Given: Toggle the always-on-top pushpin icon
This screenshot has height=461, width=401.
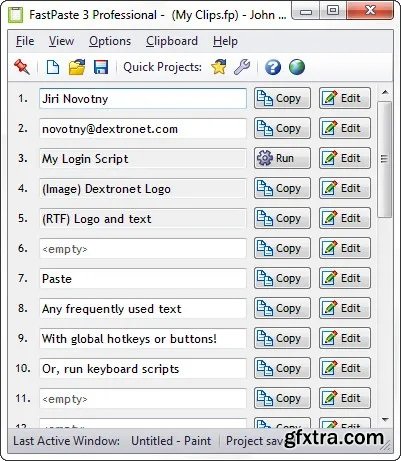Looking at the screenshot, I should click(x=22, y=67).
